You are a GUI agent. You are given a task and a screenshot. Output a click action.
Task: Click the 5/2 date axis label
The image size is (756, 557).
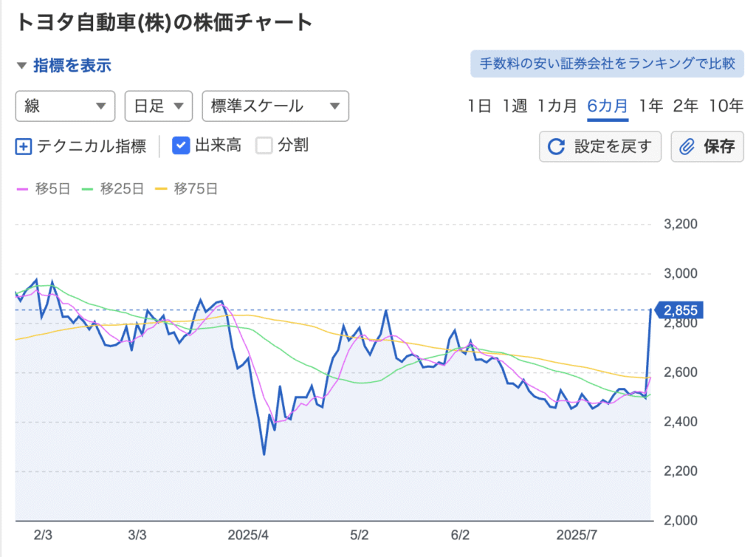coord(360,536)
